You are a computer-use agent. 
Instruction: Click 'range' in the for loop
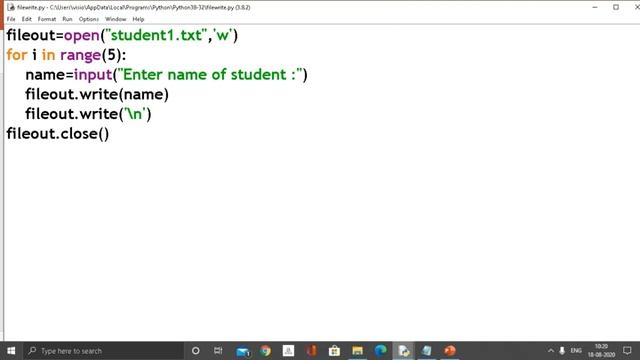click(80, 56)
